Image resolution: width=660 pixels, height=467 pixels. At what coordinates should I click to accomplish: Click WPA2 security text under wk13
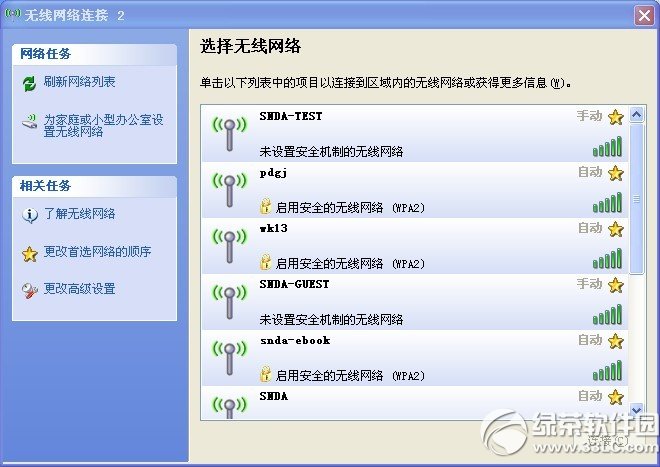coord(350,264)
